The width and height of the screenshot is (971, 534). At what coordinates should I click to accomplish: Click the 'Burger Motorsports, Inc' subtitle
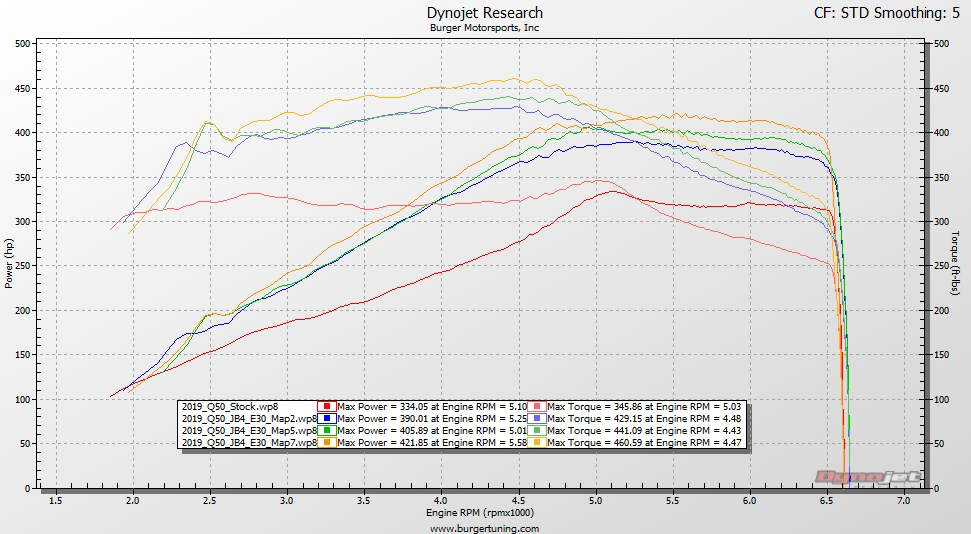(484, 28)
